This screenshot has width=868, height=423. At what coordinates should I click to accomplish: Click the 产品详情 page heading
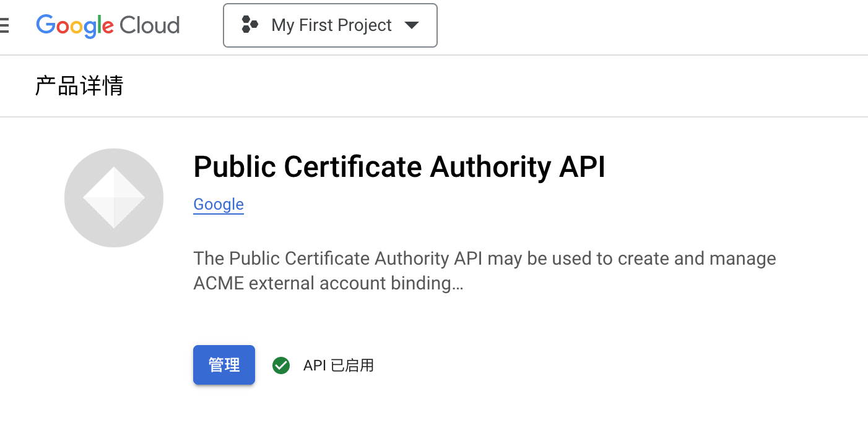79,86
